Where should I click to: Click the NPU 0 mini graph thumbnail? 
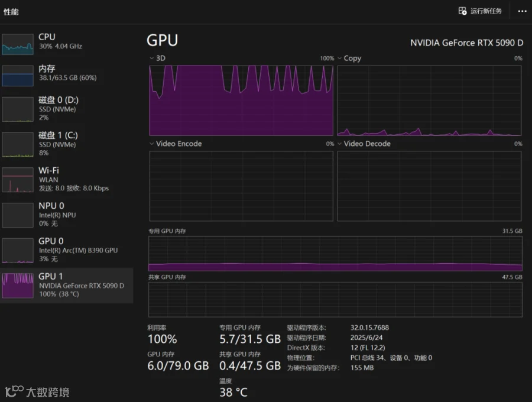(x=18, y=215)
